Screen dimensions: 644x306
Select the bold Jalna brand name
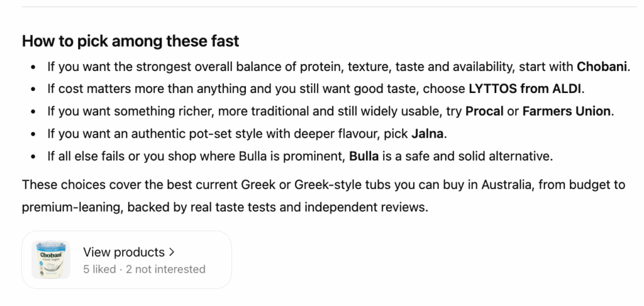coord(429,134)
